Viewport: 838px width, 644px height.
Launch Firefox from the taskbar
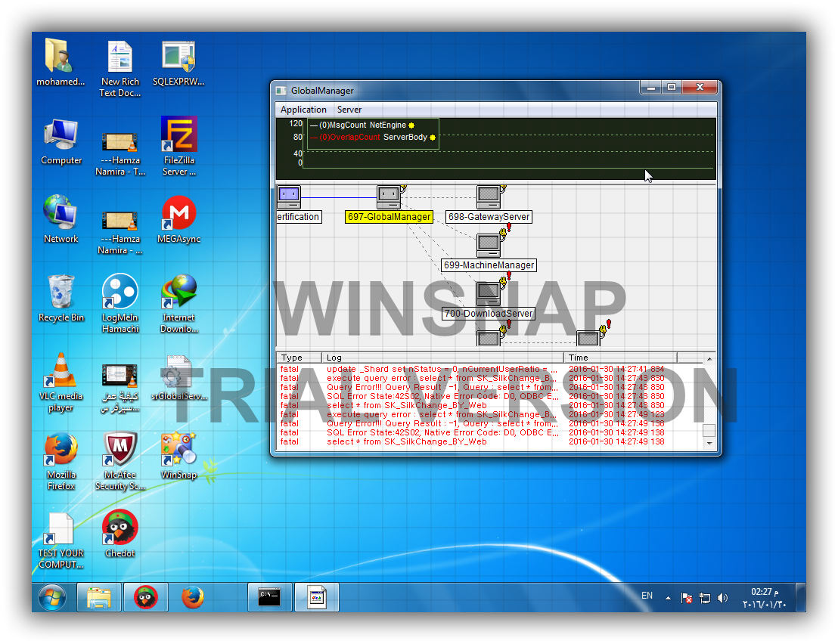(x=192, y=597)
